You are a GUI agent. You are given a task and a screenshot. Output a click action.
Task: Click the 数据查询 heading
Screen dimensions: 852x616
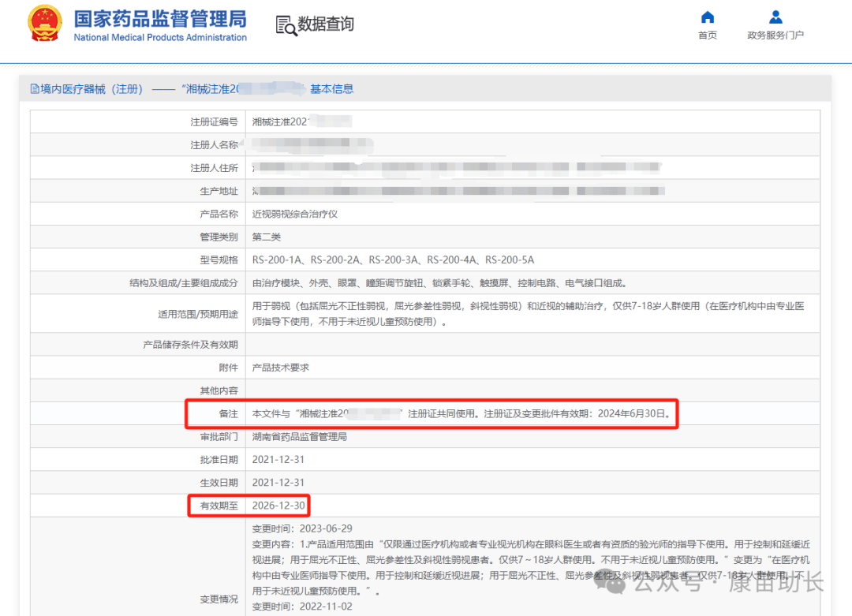tap(326, 24)
